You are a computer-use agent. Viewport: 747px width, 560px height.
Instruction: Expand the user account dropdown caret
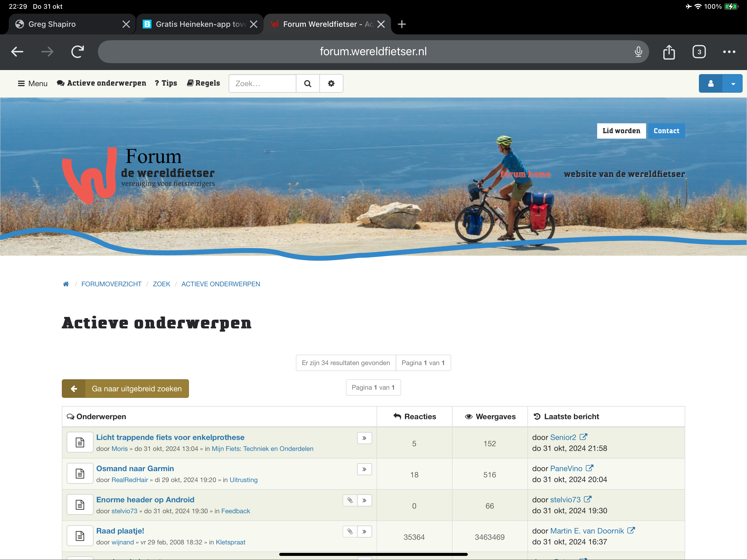click(x=733, y=83)
